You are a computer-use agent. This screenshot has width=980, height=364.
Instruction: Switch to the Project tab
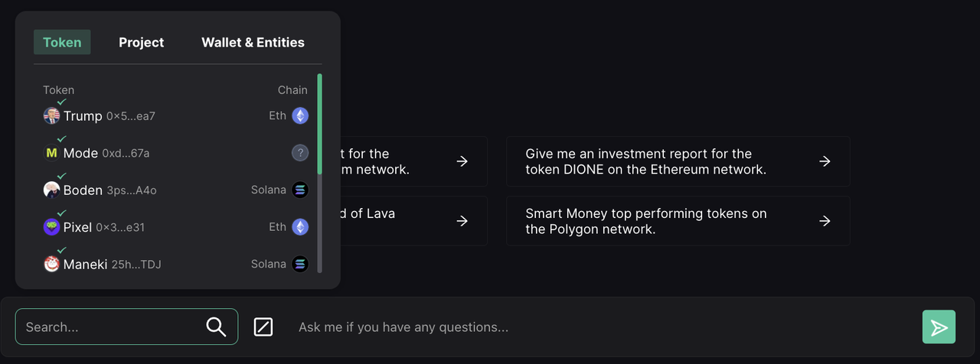click(x=141, y=43)
